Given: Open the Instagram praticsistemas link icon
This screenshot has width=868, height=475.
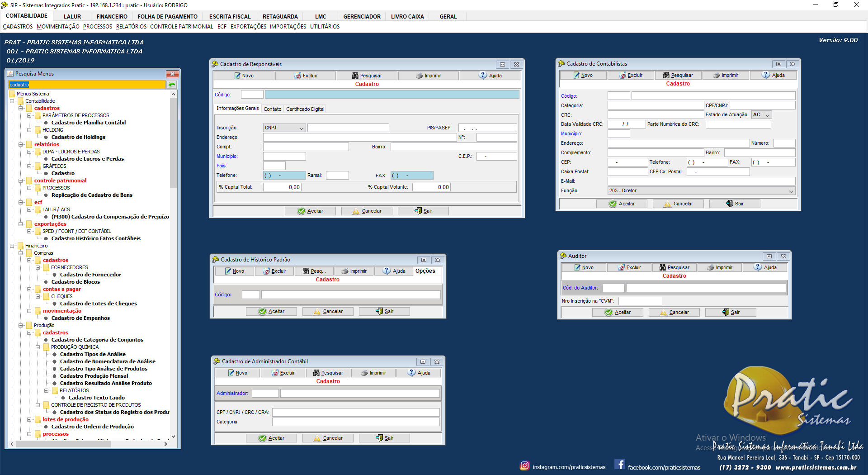Looking at the screenshot, I should (x=524, y=465).
